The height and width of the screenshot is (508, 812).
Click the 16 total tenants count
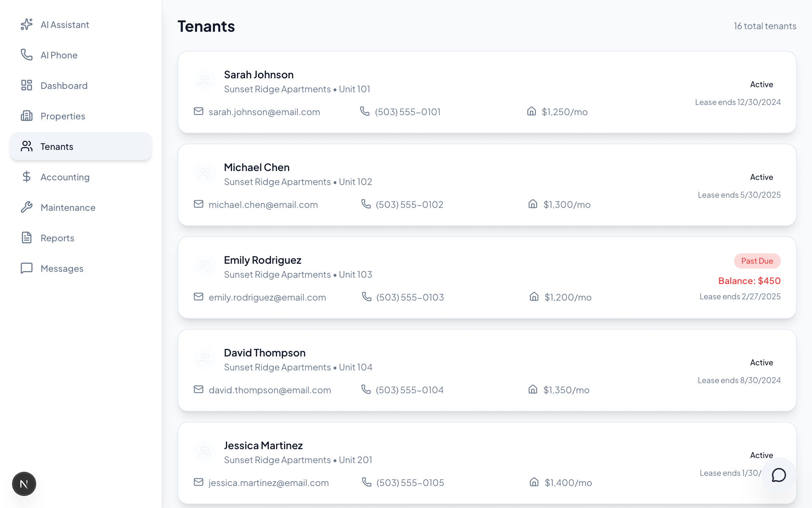tap(765, 26)
